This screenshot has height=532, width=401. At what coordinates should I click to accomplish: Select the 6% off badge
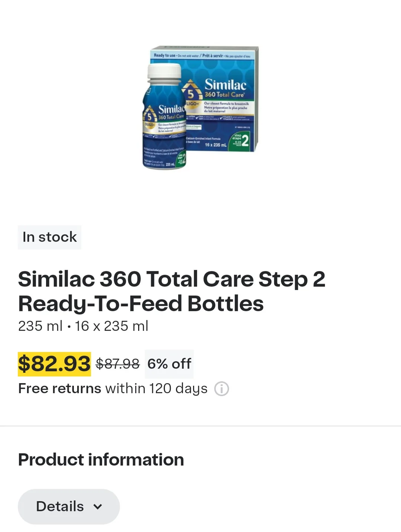pos(169,364)
